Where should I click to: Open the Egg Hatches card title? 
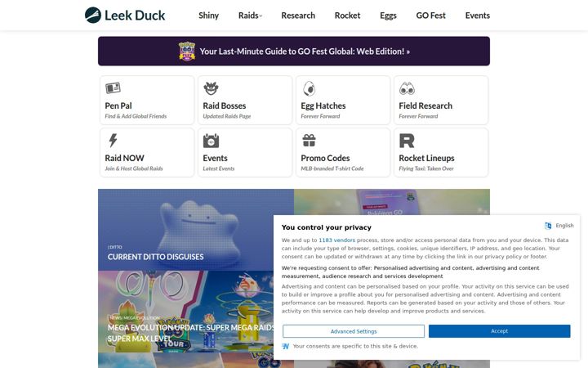tap(323, 105)
